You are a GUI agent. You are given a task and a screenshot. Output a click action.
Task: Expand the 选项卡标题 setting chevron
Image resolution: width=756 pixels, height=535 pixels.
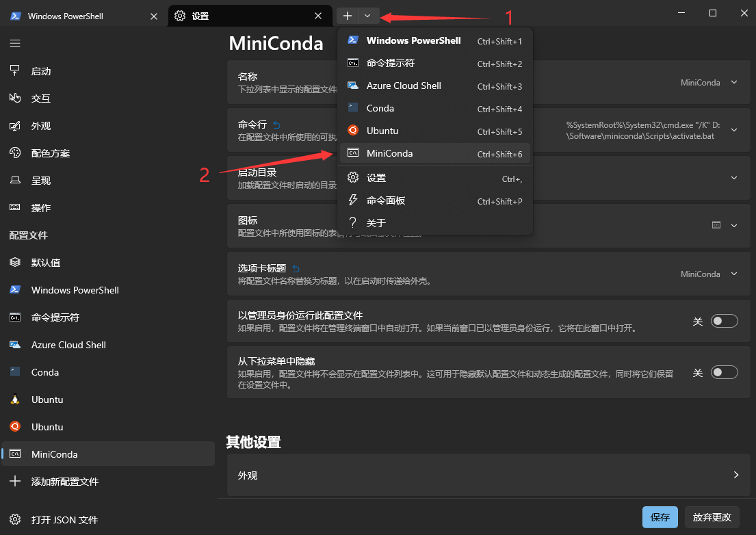pyautogui.click(x=734, y=274)
